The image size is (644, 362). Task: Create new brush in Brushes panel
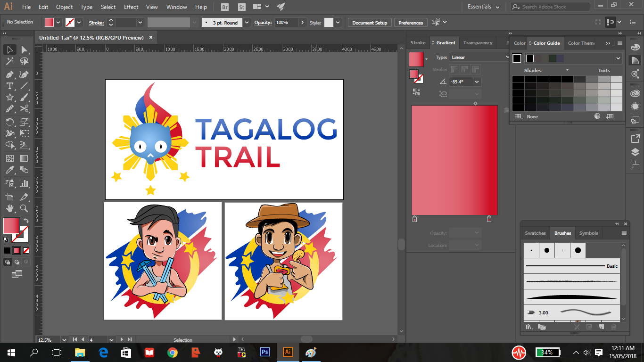click(x=601, y=327)
